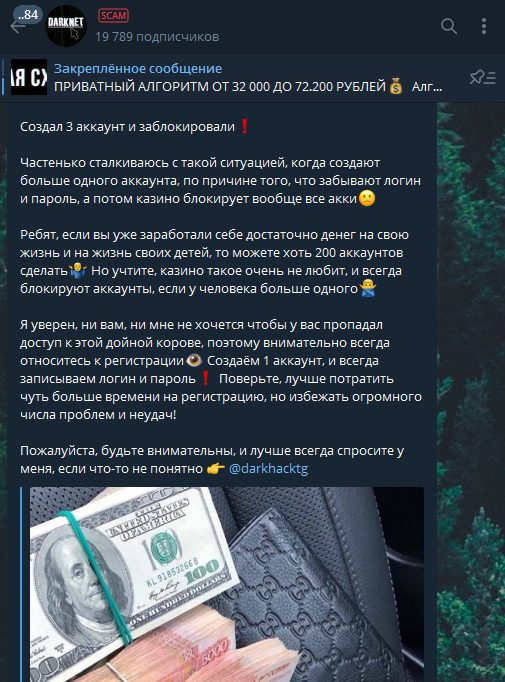Open search in this channel

point(449,26)
